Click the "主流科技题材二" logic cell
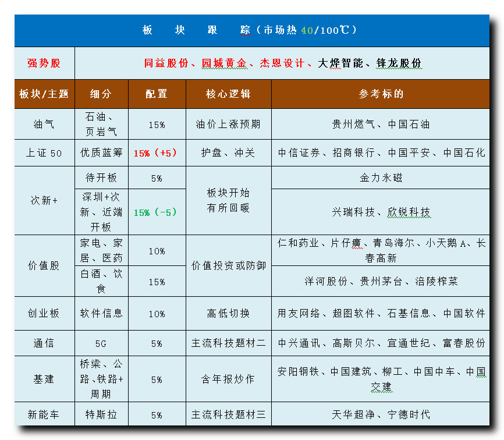The image size is (504, 440). pos(229,343)
